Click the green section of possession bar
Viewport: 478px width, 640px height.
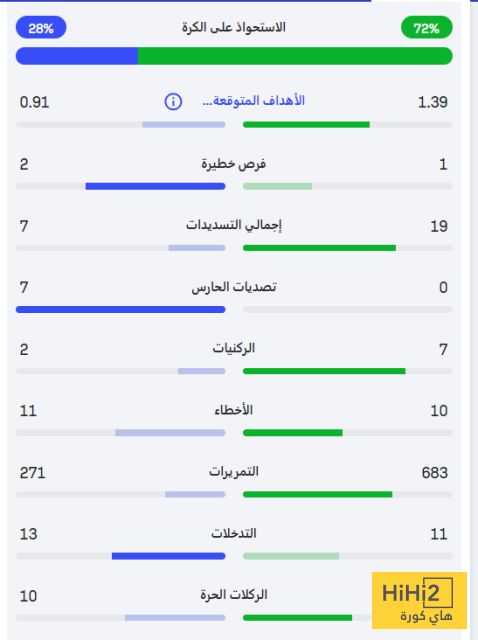click(x=295, y=56)
